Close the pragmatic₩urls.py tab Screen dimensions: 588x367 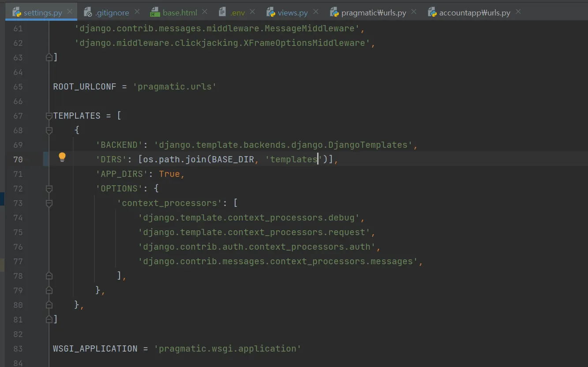[414, 12]
